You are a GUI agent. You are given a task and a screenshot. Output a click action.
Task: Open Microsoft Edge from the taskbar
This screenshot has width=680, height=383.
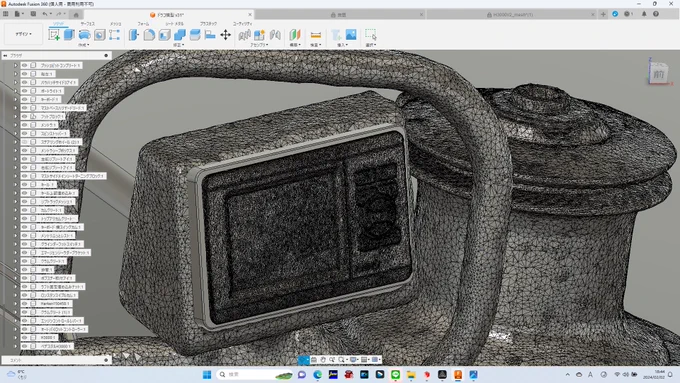(317, 374)
